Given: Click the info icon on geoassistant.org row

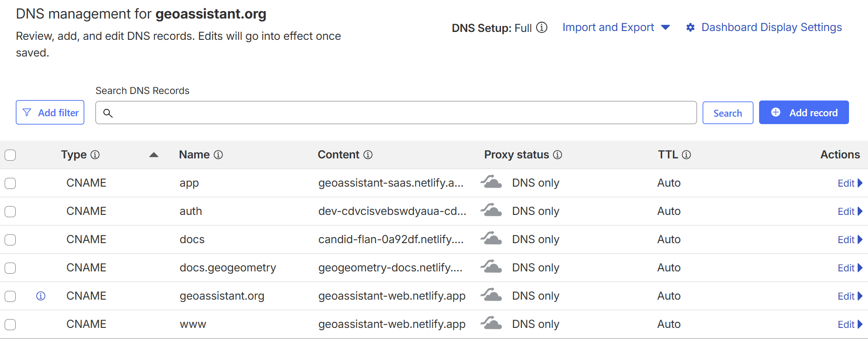Looking at the screenshot, I should click(41, 296).
